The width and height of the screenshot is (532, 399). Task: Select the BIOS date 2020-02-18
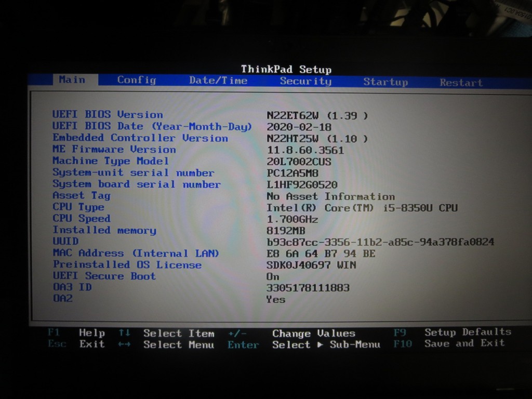pyautogui.click(x=299, y=127)
